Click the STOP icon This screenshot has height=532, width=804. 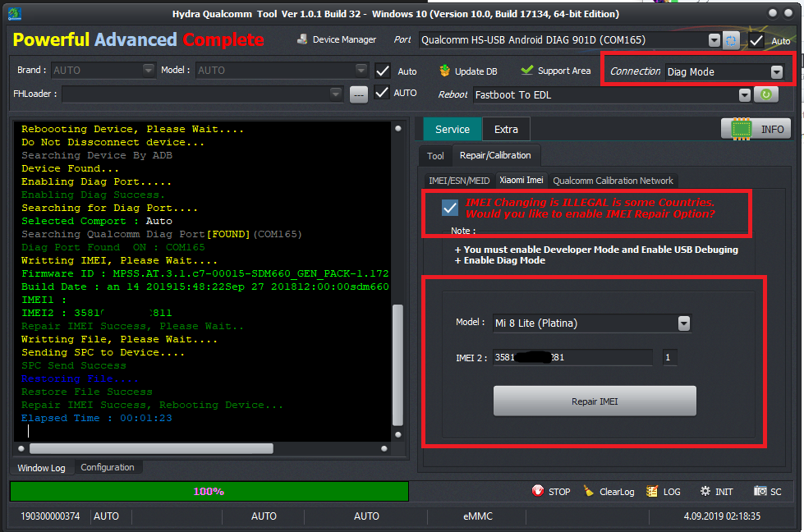[x=537, y=491]
